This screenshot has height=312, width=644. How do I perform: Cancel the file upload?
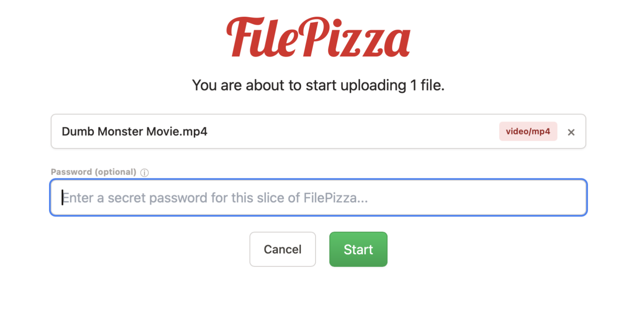282,249
